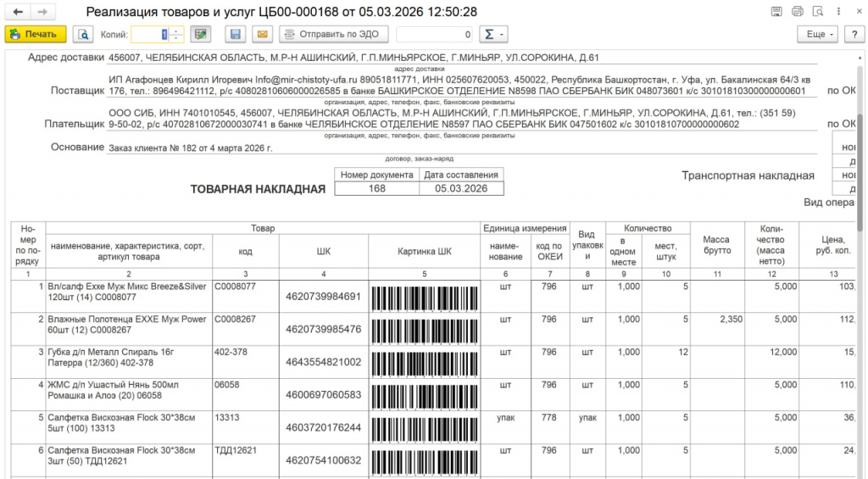This screenshot has height=479, width=868.
Task: Select quantity 12,000 cell
Action: click(x=771, y=362)
